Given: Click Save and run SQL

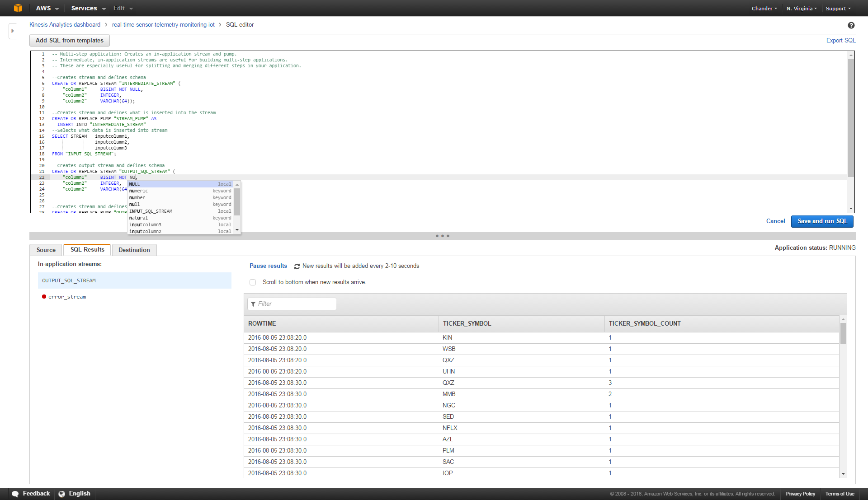Looking at the screenshot, I should [822, 221].
